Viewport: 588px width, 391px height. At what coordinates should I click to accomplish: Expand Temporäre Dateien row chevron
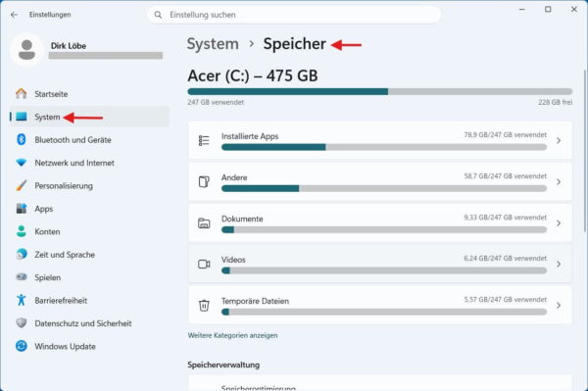pos(559,305)
